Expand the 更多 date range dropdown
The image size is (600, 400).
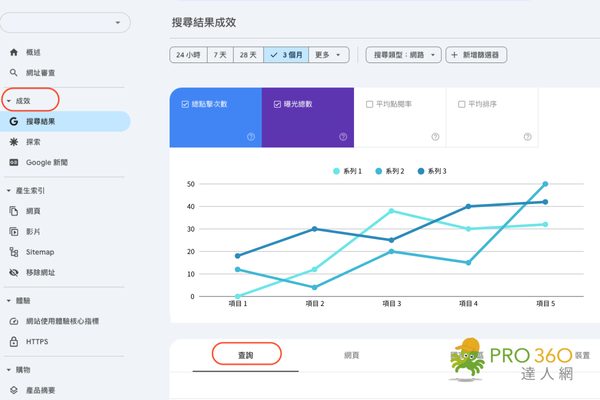(330, 55)
